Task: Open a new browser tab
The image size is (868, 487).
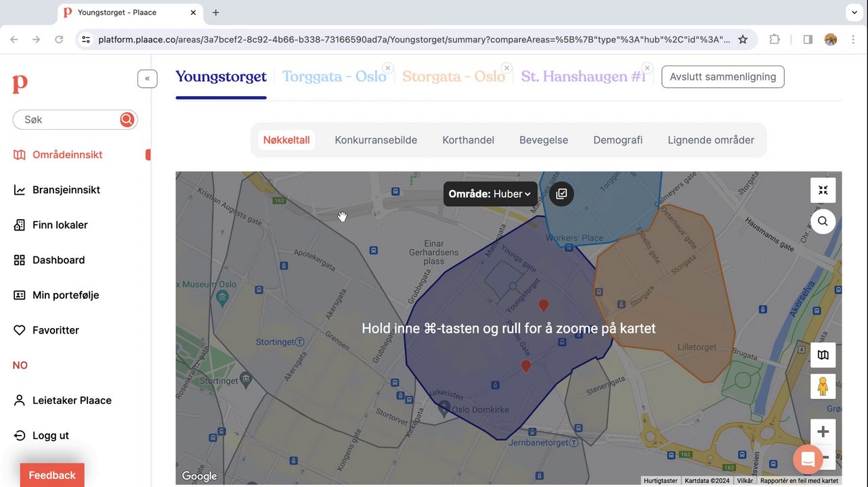Action: click(216, 12)
